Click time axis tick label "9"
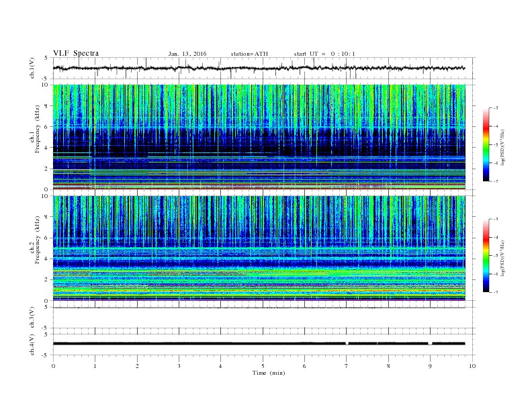 430,366
